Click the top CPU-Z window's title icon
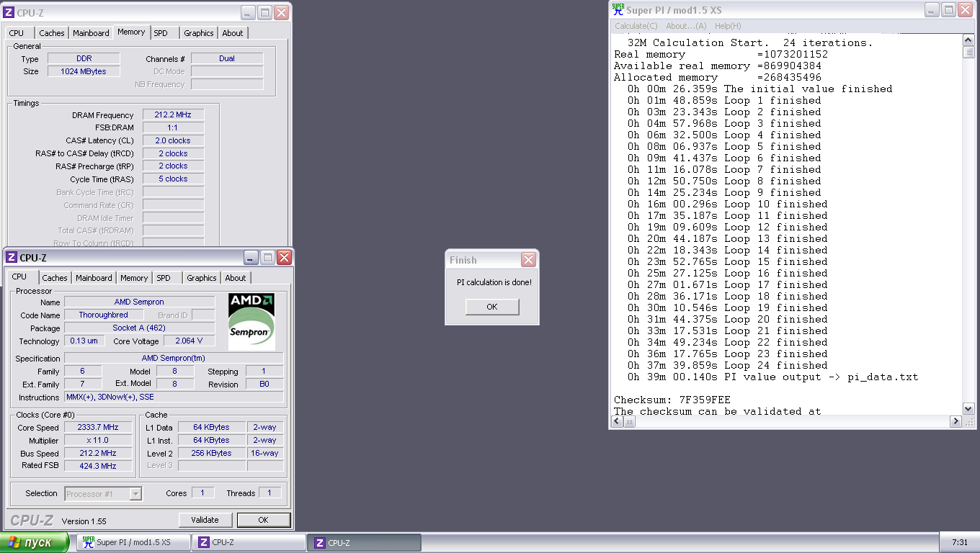Viewport: 980px width, 553px height. coord(9,12)
